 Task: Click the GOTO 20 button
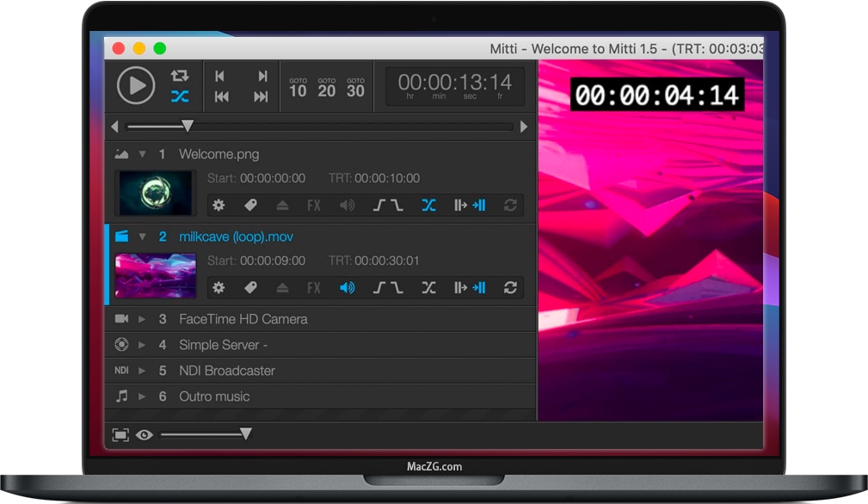(326, 87)
